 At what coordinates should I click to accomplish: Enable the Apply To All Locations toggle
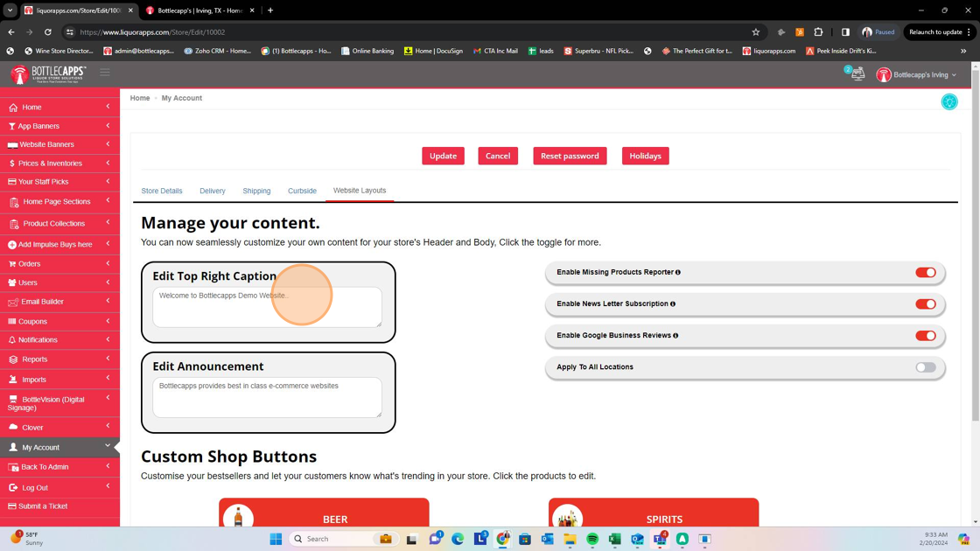pyautogui.click(x=926, y=367)
